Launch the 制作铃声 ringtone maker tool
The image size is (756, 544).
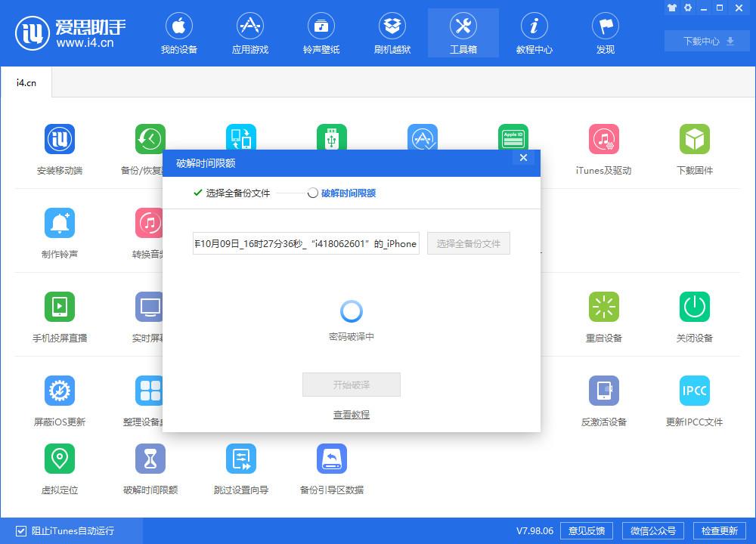(x=60, y=232)
